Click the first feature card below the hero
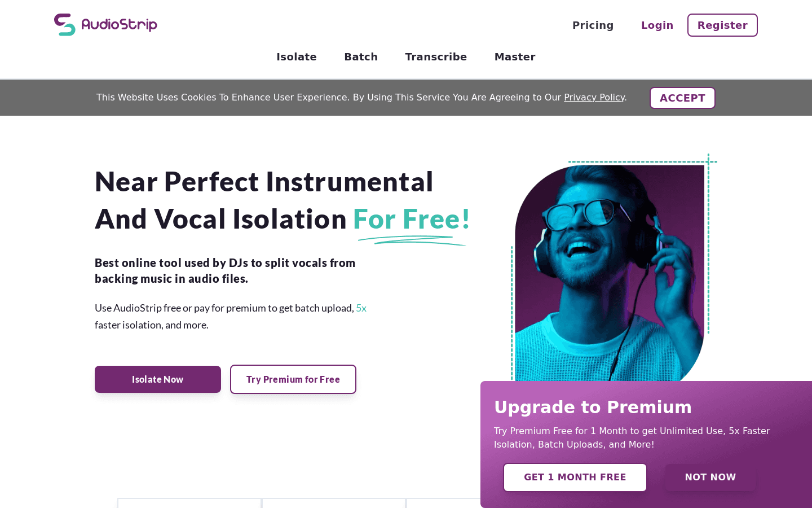 click(x=189, y=502)
